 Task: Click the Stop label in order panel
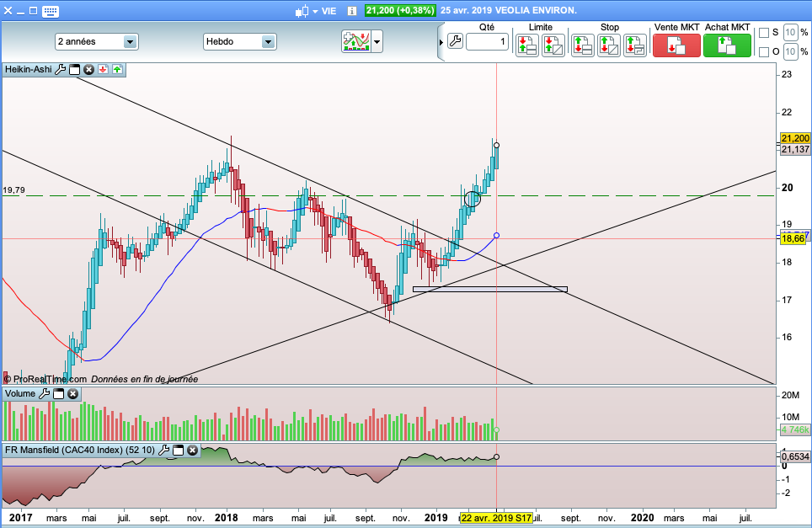pyautogui.click(x=610, y=27)
